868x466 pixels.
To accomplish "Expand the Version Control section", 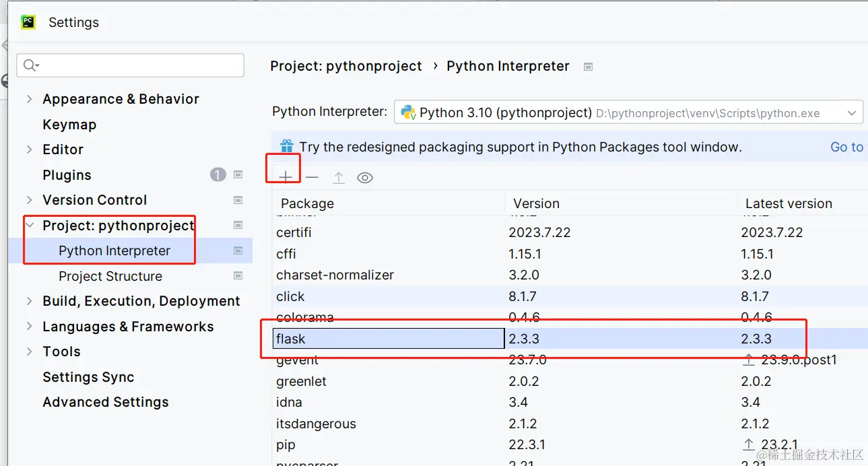I will click(29, 200).
